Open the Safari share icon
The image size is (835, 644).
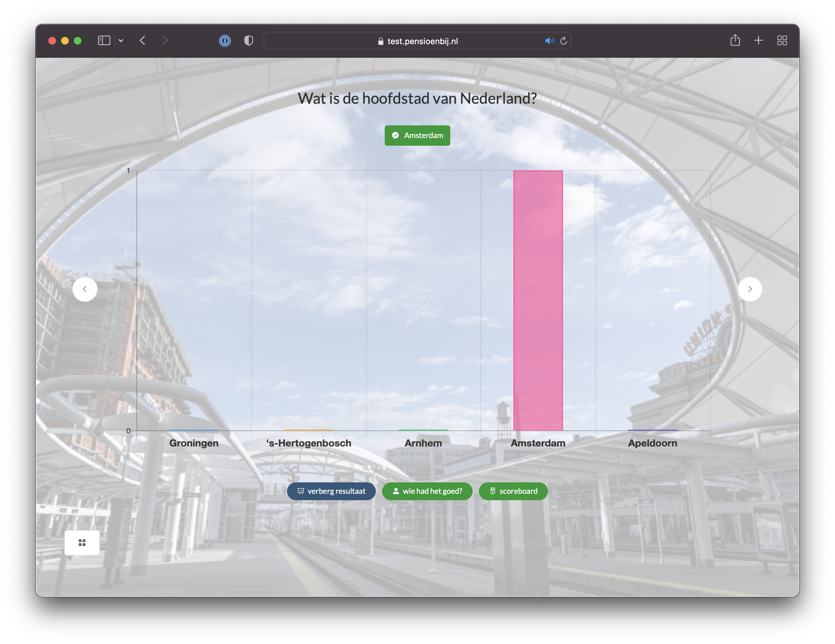735,40
